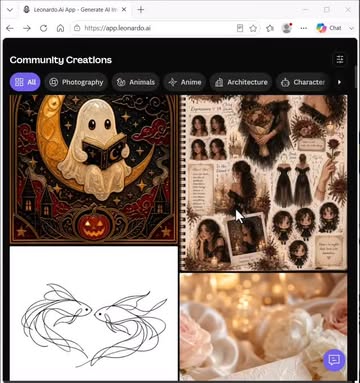Open the Community Creations filter settings icon
Viewport: 360px width, 383px height.
point(340,59)
